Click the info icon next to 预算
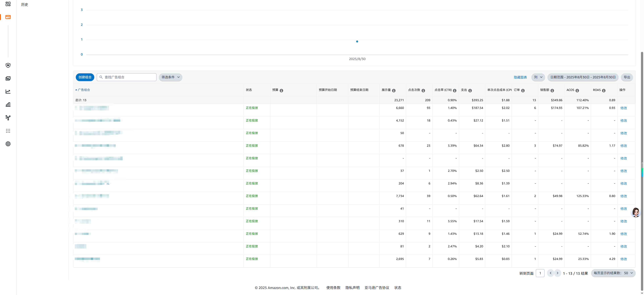 point(282,91)
